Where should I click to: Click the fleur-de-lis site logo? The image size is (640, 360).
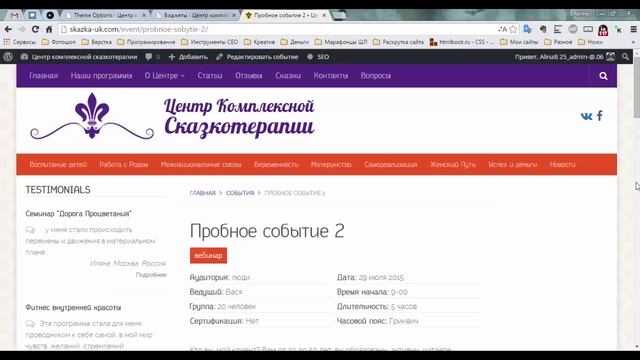click(x=92, y=116)
